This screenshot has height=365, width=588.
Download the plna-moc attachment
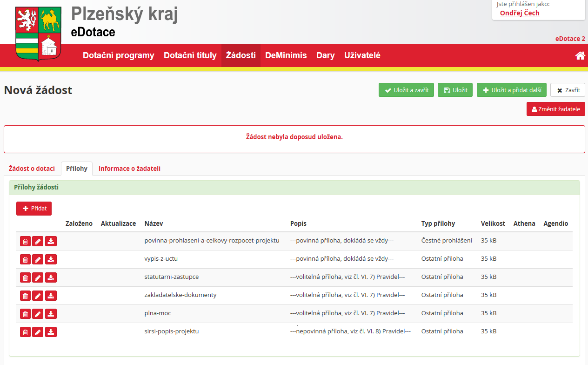pos(51,314)
